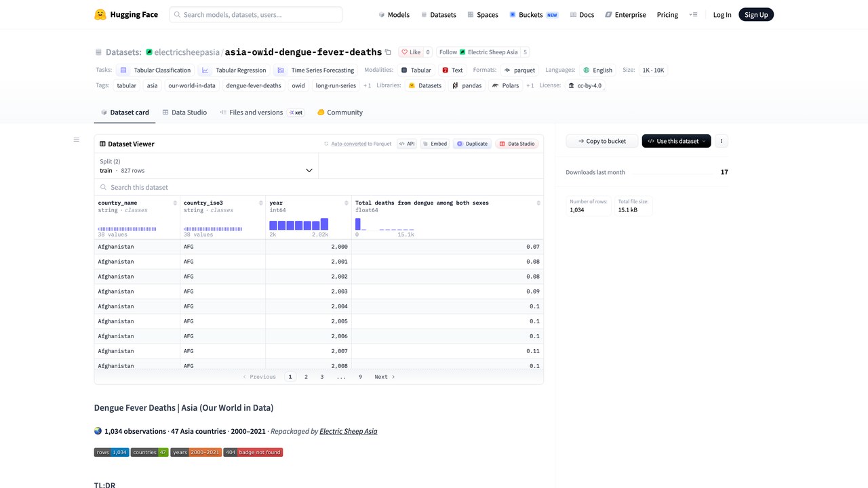
Task: Open the navigation extra menu icon beside Pricing
Action: [x=693, y=14]
